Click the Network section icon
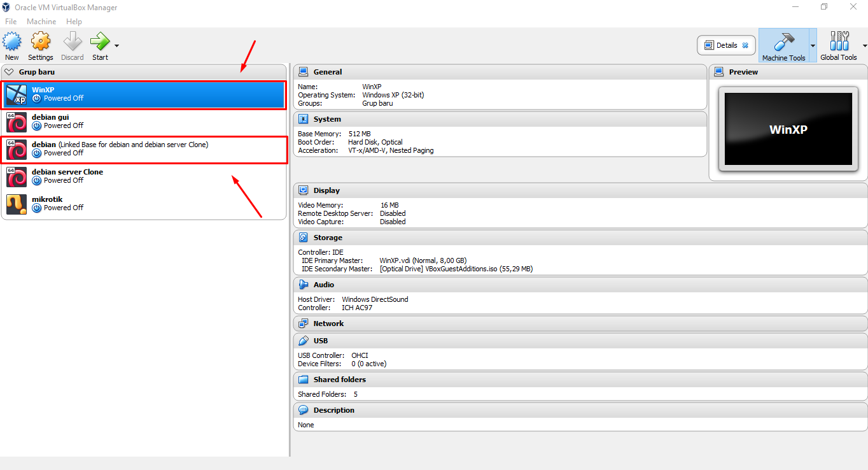Viewport: 868px width, 470px height. click(x=304, y=324)
